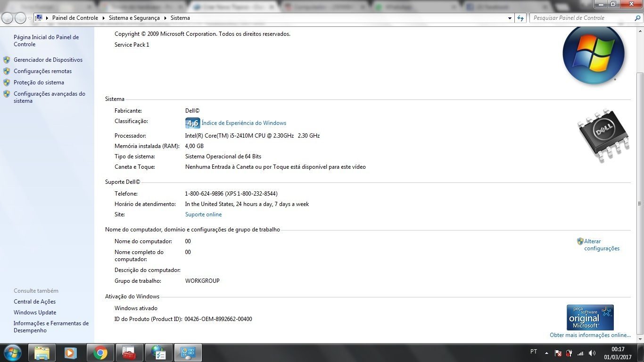Open Proteção do sistema
The height and width of the screenshot is (362, 644).
[39, 82]
